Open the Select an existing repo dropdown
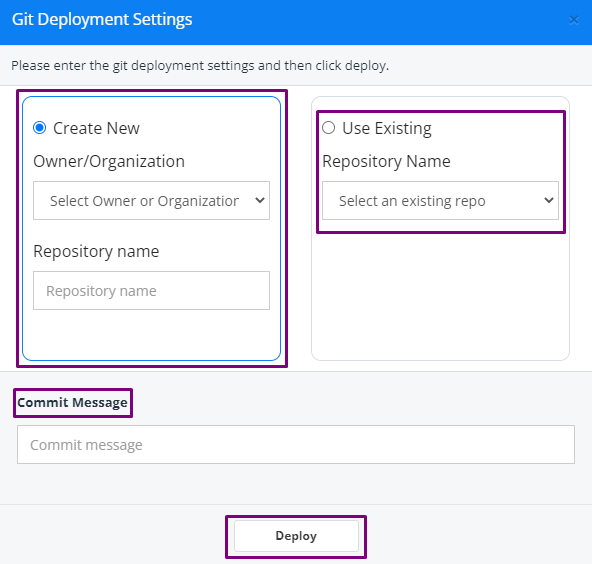 tap(440, 200)
